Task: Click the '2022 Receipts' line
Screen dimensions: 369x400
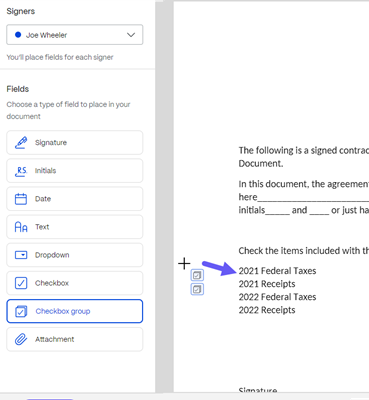Action: pos(267,310)
